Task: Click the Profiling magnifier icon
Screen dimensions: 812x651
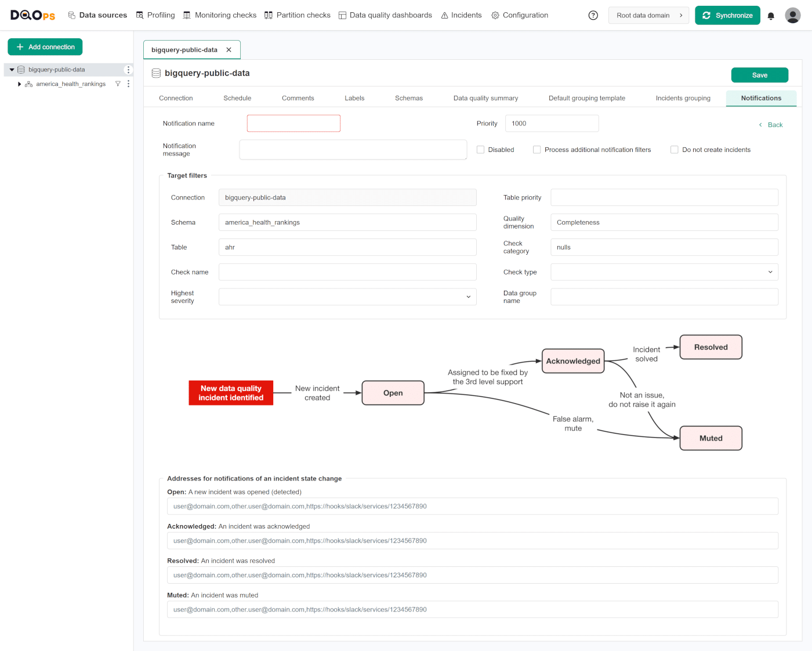Action: pos(140,15)
